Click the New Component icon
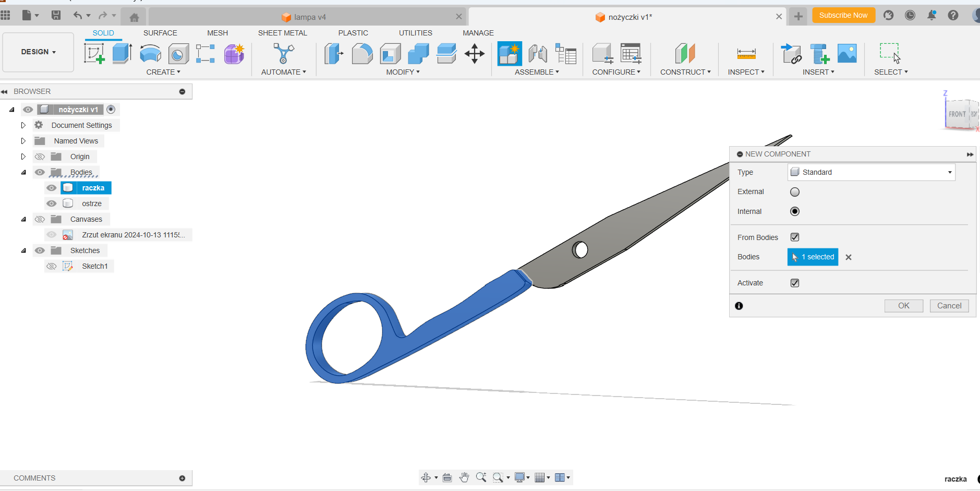The width and height of the screenshot is (980, 491). (510, 54)
